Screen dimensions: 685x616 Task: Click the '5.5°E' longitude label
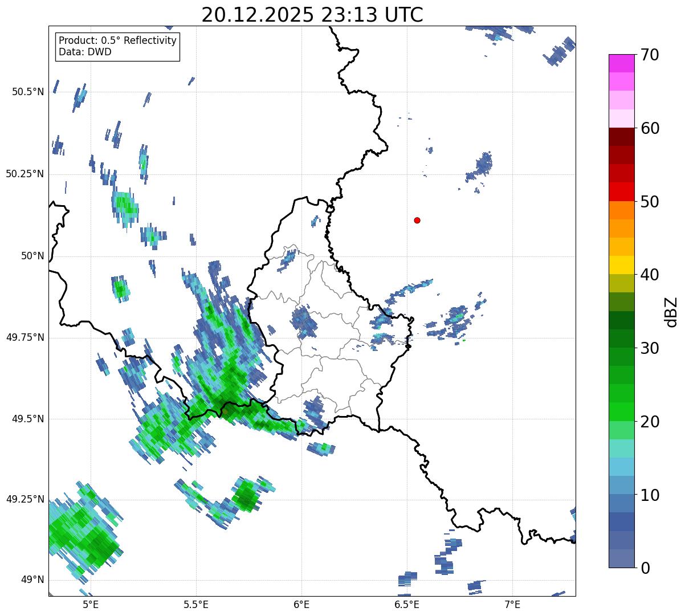tap(196, 605)
